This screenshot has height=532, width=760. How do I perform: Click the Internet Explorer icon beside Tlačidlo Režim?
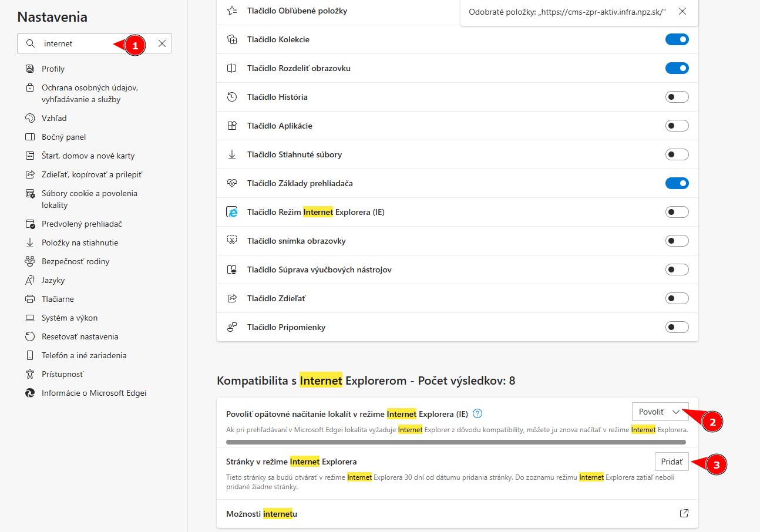tap(232, 212)
